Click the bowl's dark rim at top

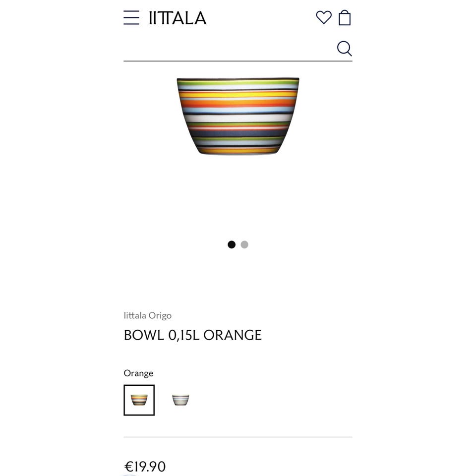pyautogui.click(x=238, y=78)
